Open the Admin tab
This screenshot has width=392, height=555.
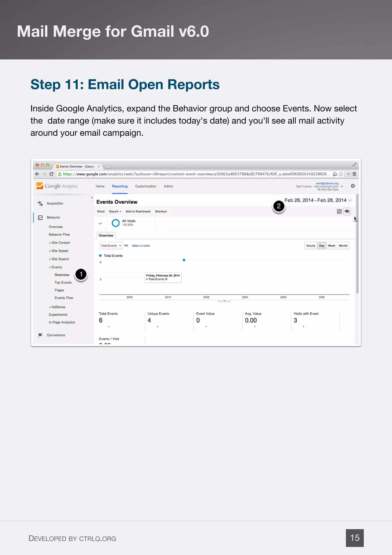point(169,186)
